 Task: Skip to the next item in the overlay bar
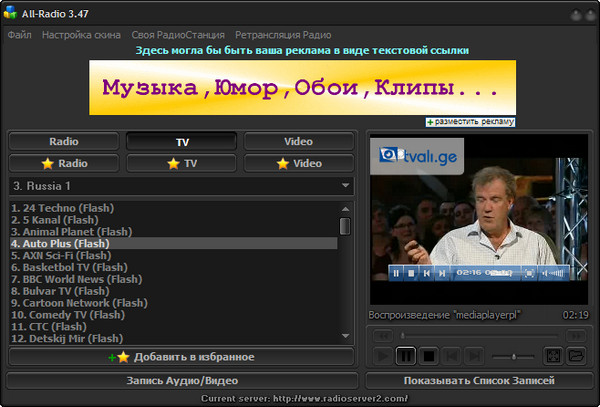442,273
